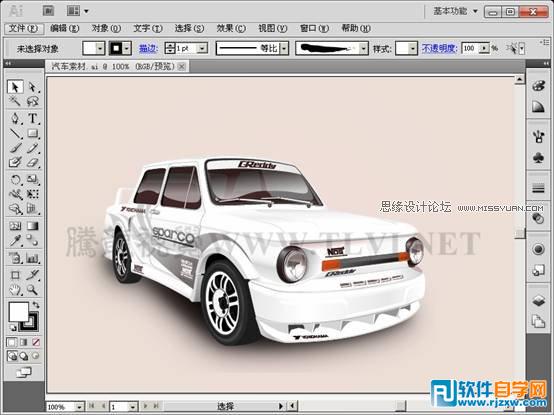
Task: Expand the opacity slider arrow
Action: click(484, 48)
